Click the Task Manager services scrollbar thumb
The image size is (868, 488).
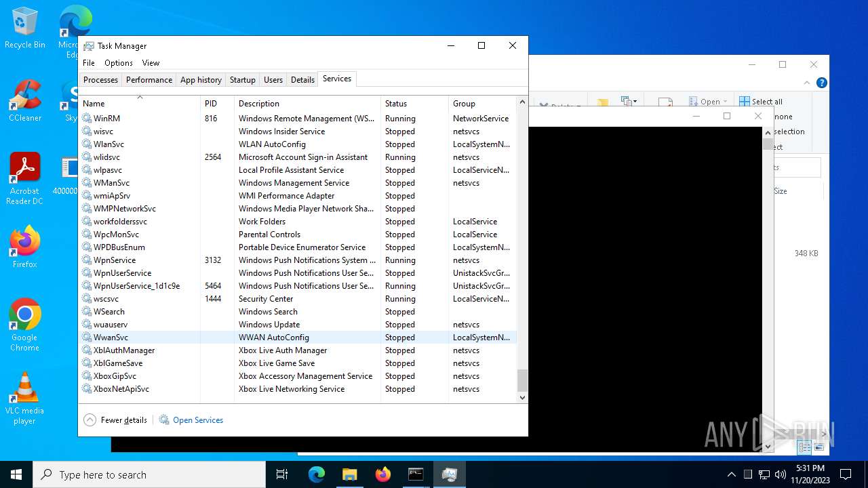[522, 380]
